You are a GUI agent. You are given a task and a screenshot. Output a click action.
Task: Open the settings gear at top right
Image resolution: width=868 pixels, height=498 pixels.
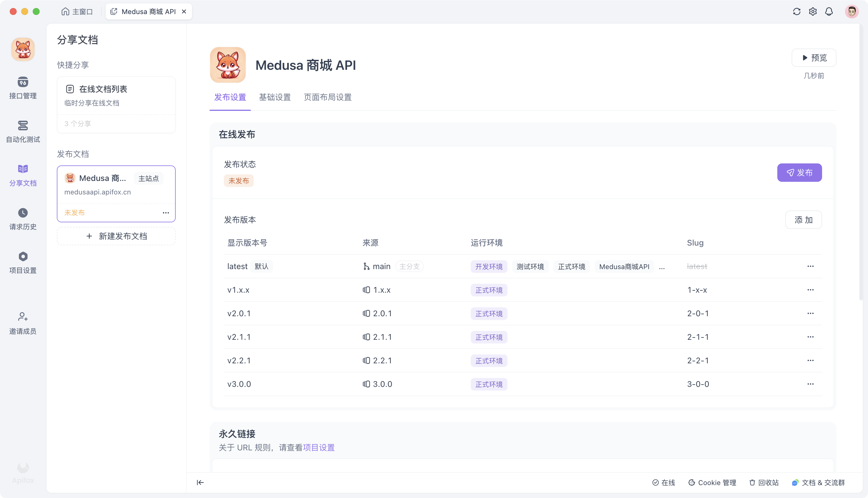coord(813,11)
